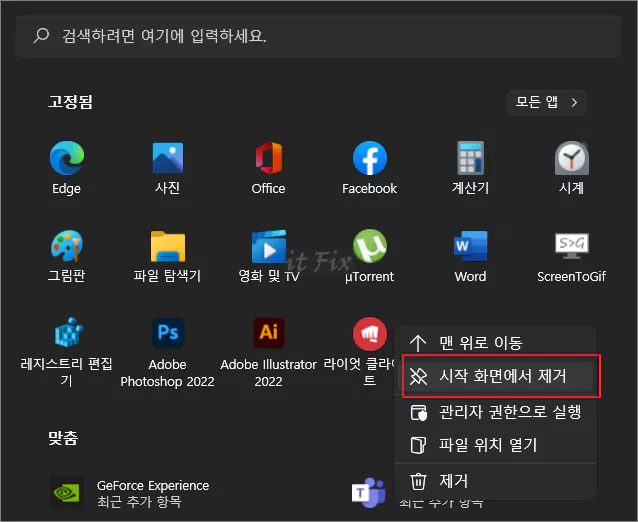The image size is (638, 522).
Task: Open the 시계 clock app
Action: click(x=571, y=168)
